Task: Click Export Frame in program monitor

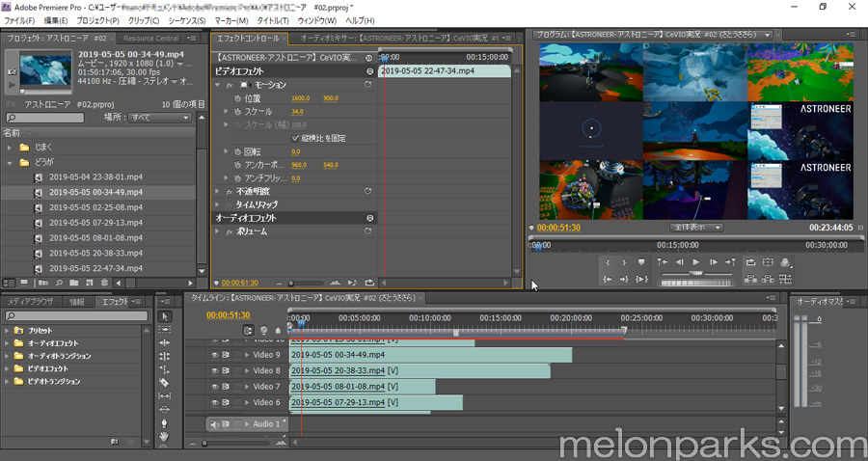Action: [x=785, y=279]
